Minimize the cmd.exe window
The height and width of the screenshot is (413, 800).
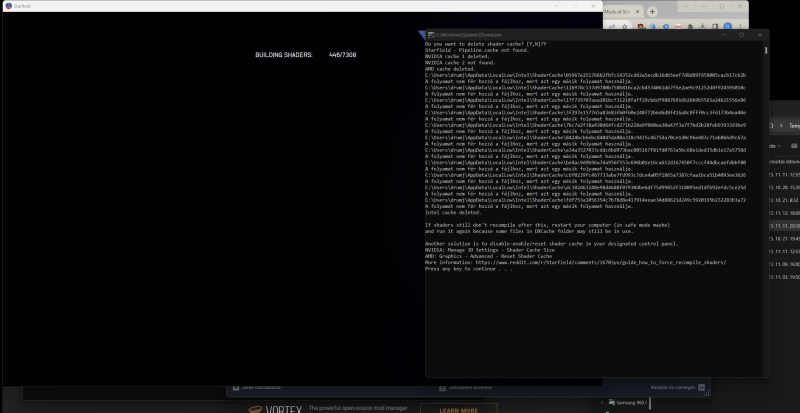[x=723, y=35]
